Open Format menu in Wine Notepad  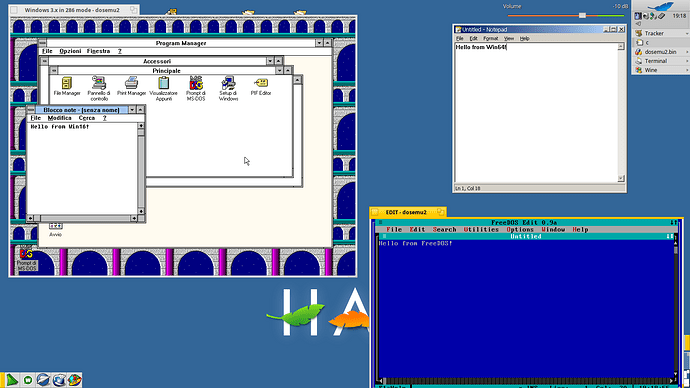coord(491,39)
